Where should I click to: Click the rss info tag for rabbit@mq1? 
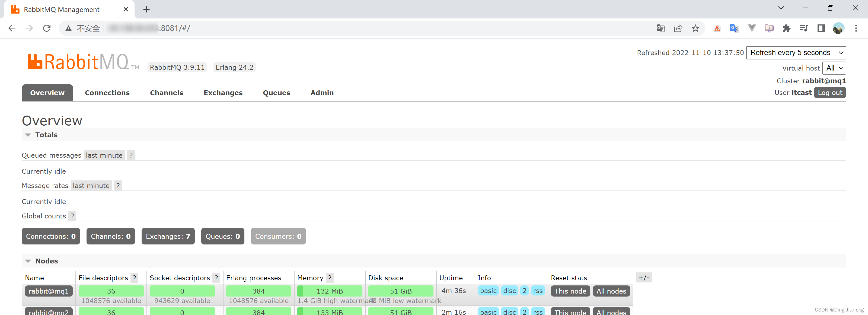pos(537,291)
